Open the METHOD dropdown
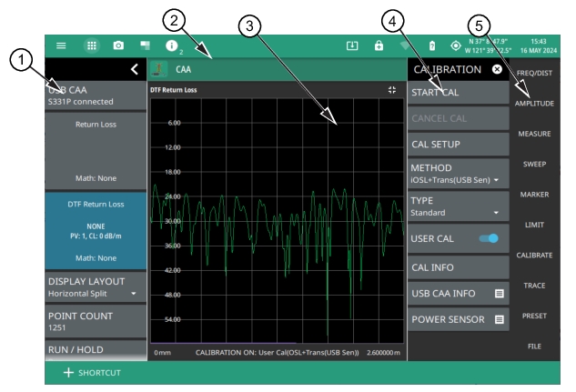 (456, 175)
